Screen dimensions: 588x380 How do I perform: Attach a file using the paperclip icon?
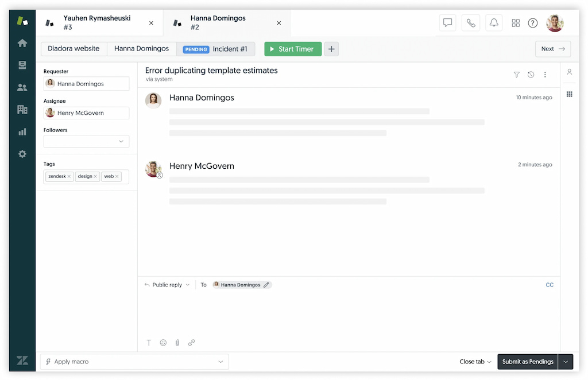tap(177, 343)
